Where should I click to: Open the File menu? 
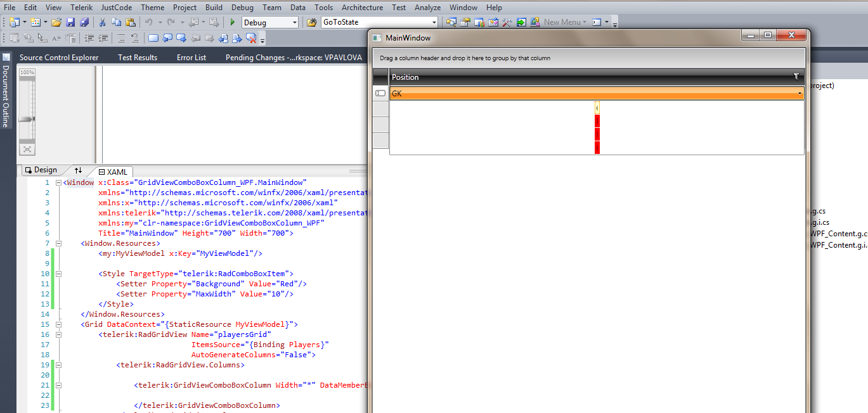pos(10,8)
